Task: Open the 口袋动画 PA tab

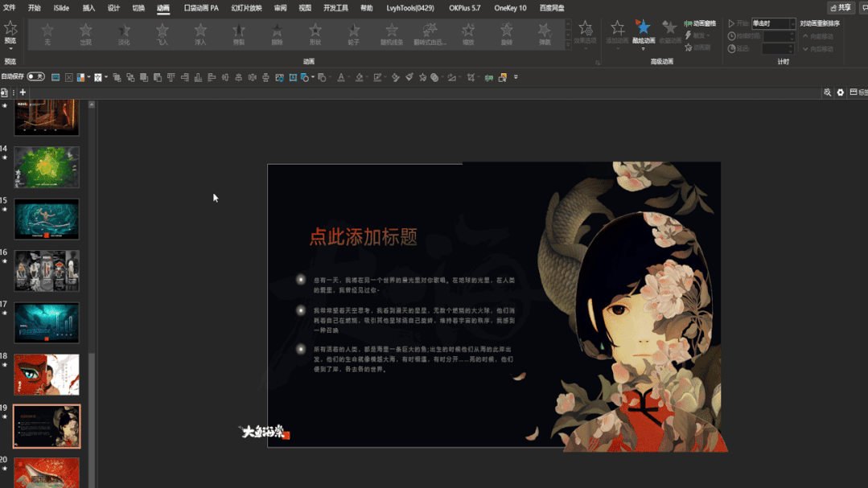Action: (201, 8)
